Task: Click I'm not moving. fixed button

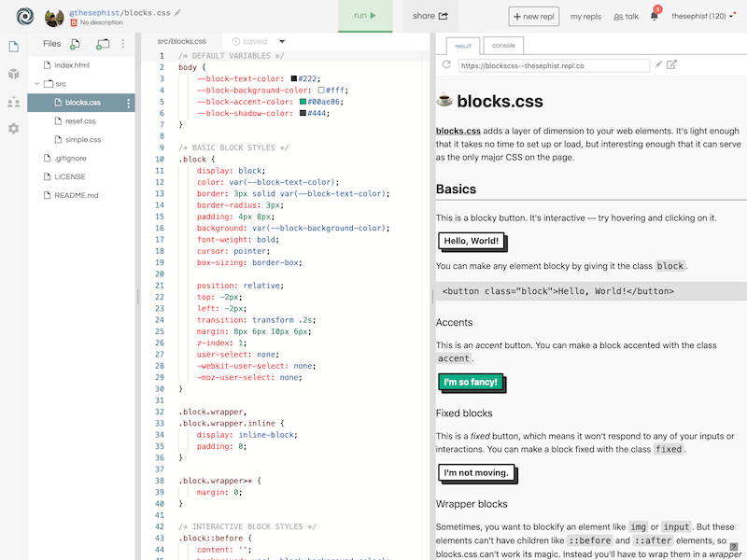Action: [476, 473]
